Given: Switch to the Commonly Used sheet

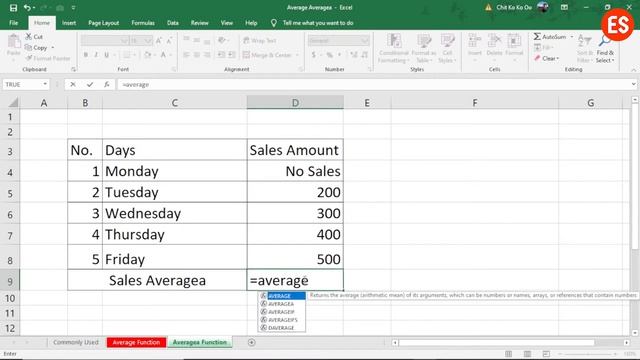Looking at the screenshot, I should tap(76, 342).
